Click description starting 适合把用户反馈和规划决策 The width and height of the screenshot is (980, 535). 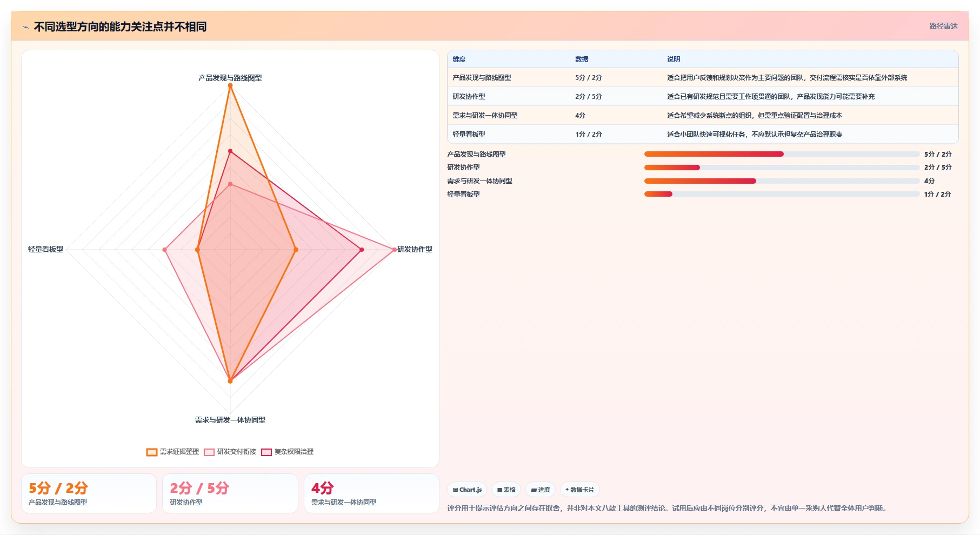coord(787,78)
